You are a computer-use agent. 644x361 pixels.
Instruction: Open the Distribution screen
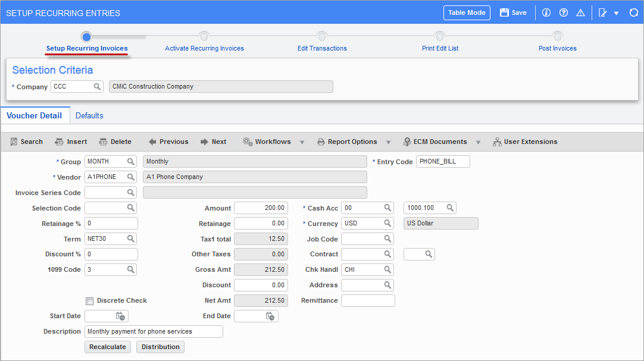click(160, 347)
